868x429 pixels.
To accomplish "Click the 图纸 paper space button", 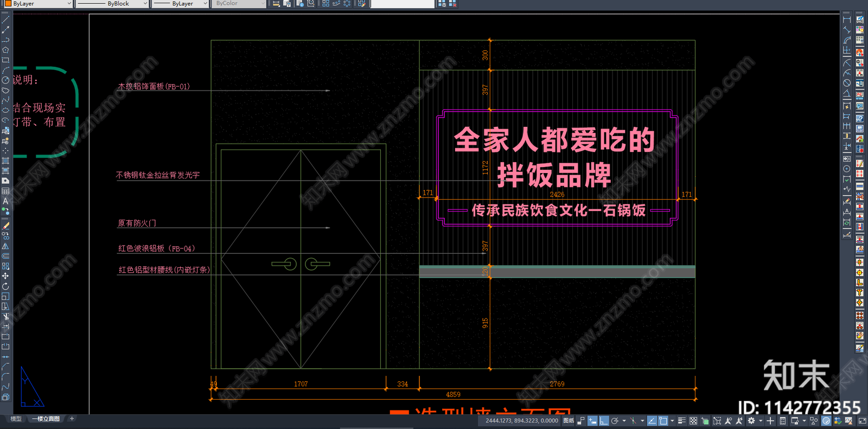I will point(569,421).
